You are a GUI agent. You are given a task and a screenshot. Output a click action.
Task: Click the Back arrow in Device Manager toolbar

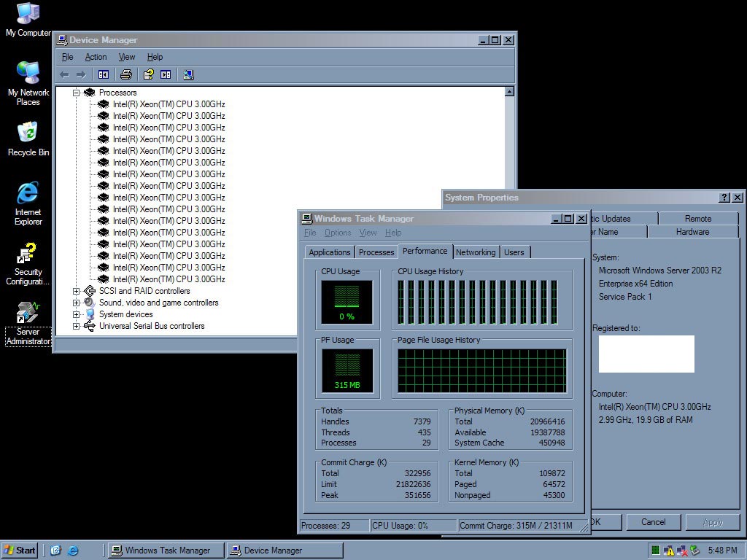[x=65, y=74]
